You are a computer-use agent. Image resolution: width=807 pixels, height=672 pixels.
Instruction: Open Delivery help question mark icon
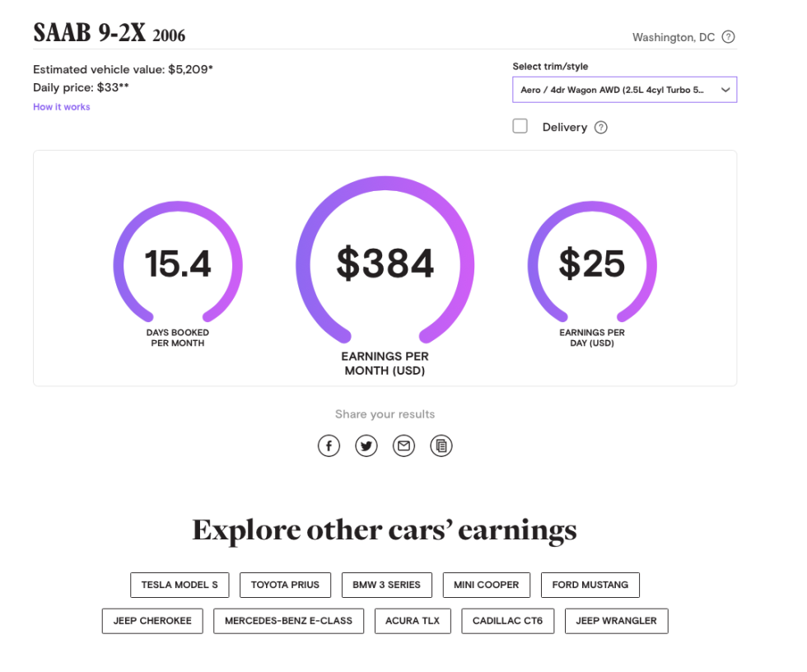point(601,128)
